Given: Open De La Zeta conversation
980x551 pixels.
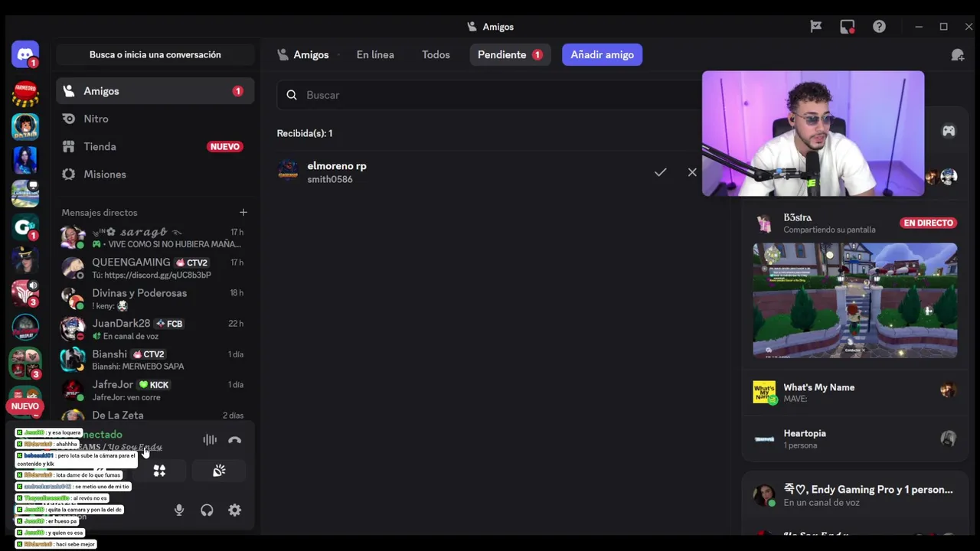Looking at the screenshot, I should [155, 415].
